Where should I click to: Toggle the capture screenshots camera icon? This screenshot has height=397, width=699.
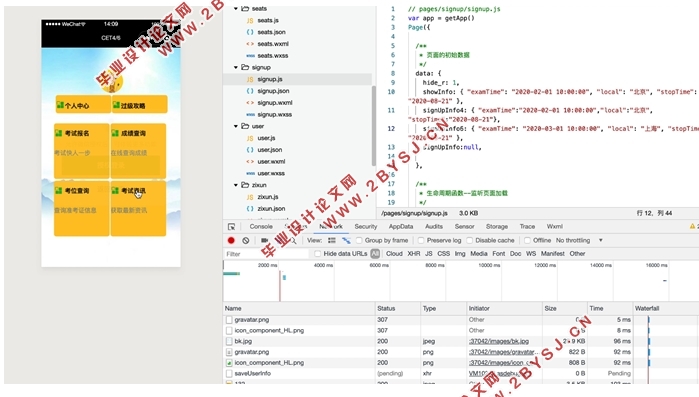pyautogui.click(x=264, y=240)
